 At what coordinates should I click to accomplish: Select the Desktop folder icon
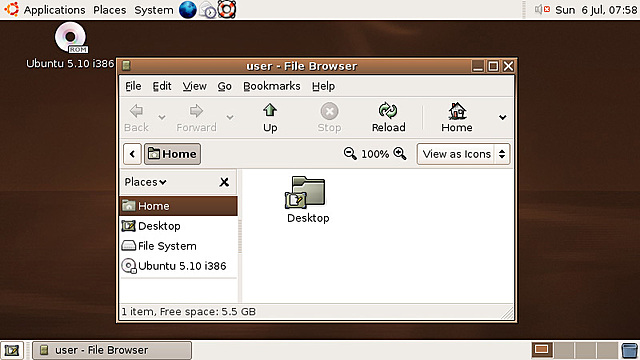tap(308, 200)
